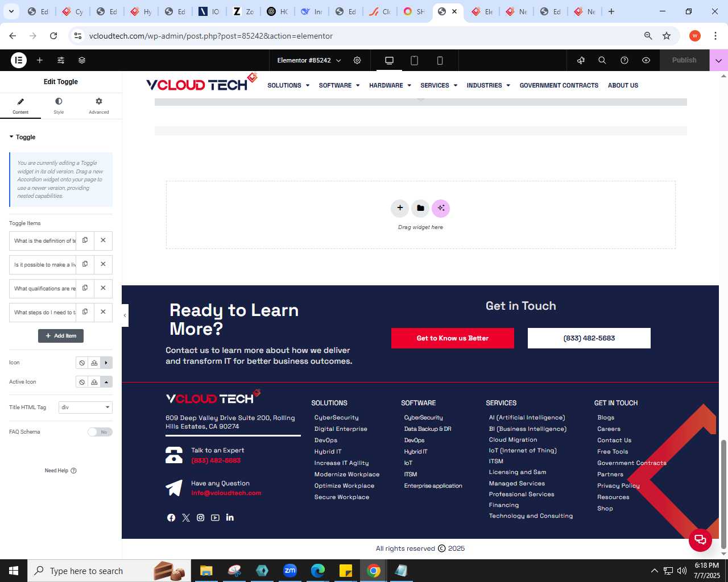Open ABOUT US nav item

tap(623, 85)
